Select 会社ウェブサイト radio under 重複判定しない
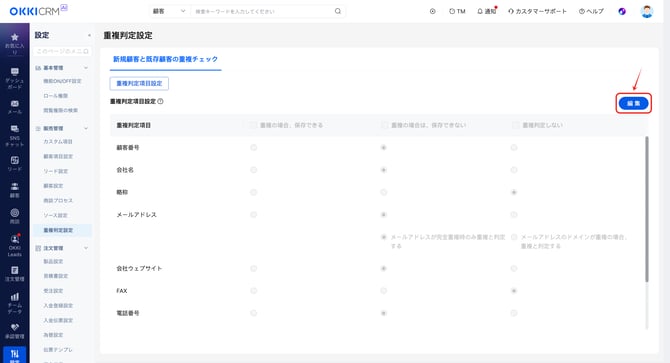The height and width of the screenshot is (363, 670). pos(514,268)
